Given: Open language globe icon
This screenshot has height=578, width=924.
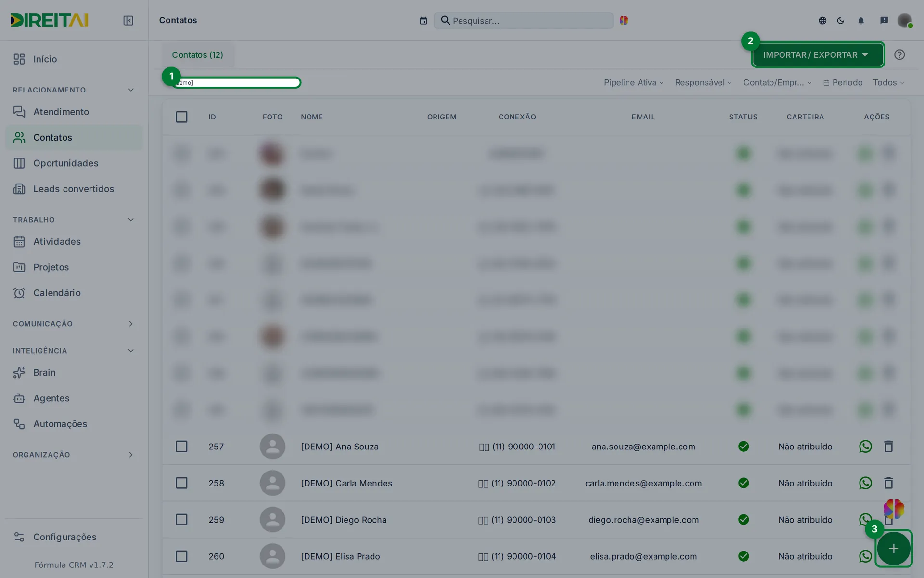Looking at the screenshot, I should click(822, 20).
